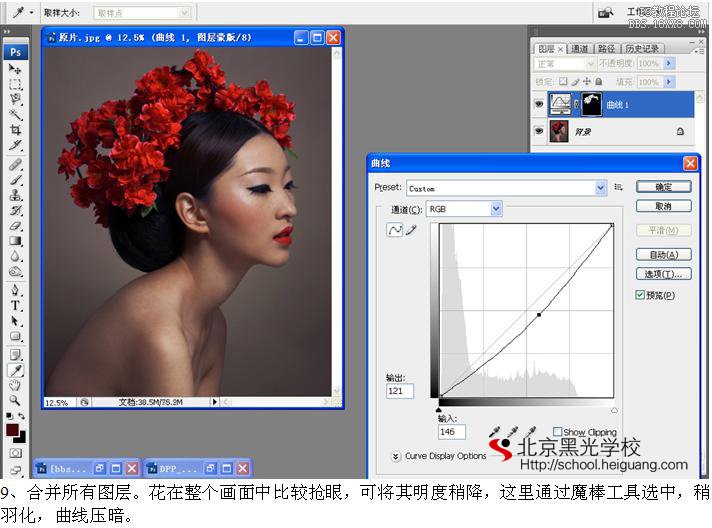
Task: Click the 取消 button in Curves
Action: coord(663,206)
